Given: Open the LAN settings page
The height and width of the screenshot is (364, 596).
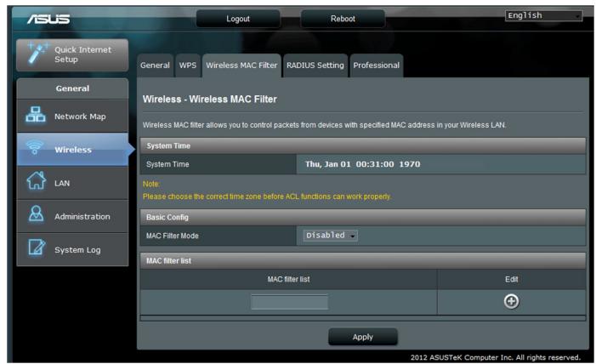Looking at the screenshot, I should pyautogui.click(x=72, y=183).
